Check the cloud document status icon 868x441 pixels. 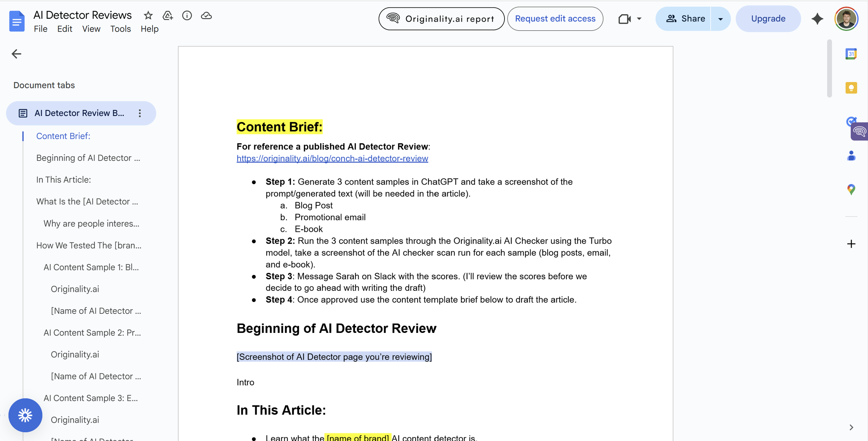click(x=206, y=16)
